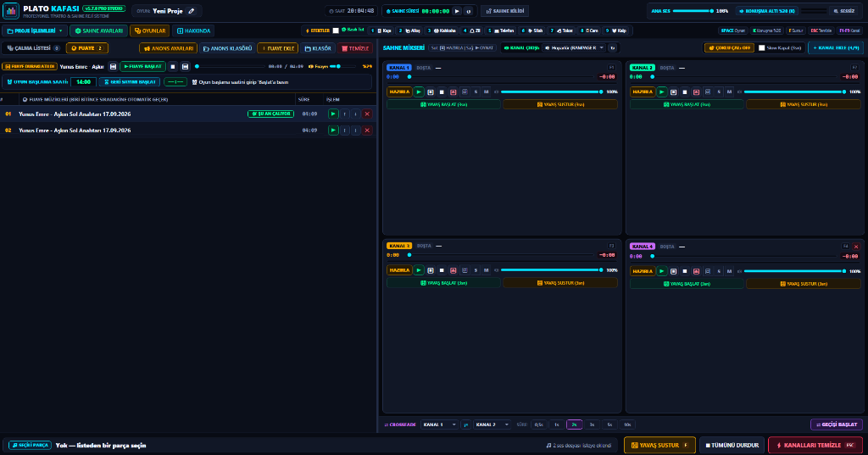Viewport: 868px width, 455px height.
Task: Open Anons Klasörü
Action: pos(227,48)
